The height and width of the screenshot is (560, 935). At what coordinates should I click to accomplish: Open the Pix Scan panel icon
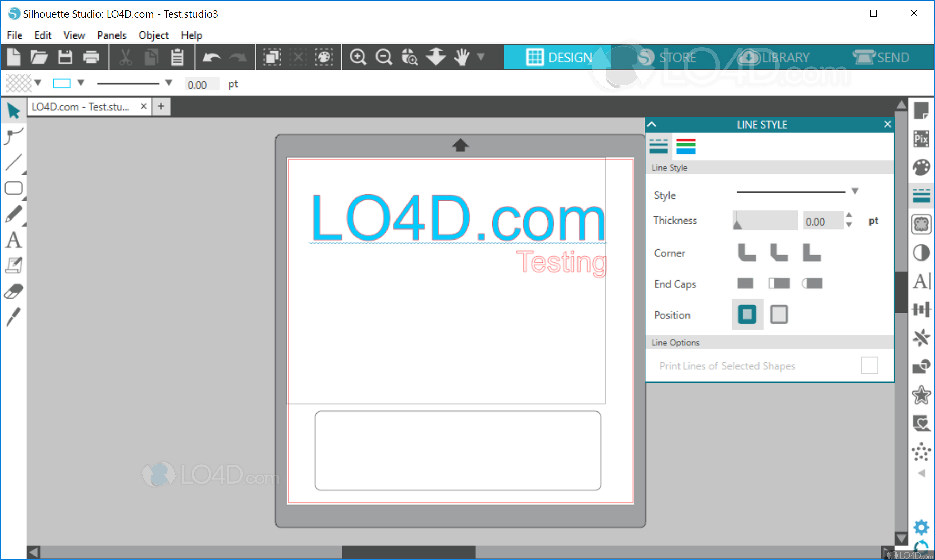point(921,139)
